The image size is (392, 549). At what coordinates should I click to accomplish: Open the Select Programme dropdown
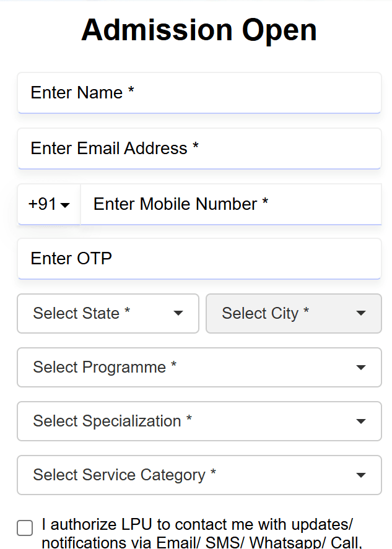click(x=199, y=367)
